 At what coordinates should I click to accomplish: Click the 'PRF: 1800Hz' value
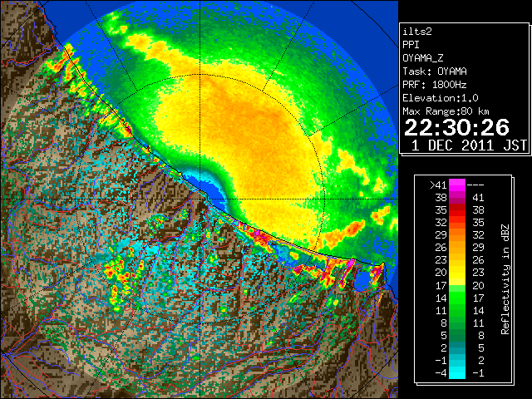(x=435, y=85)
